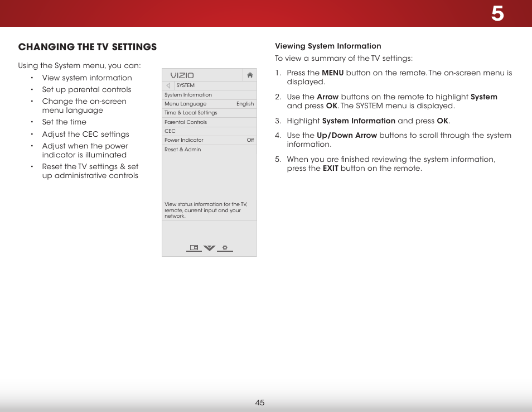The image size is (532, 412).
Task: Click bullet 'Set up parental controls'
Action: tap(86, 90)
